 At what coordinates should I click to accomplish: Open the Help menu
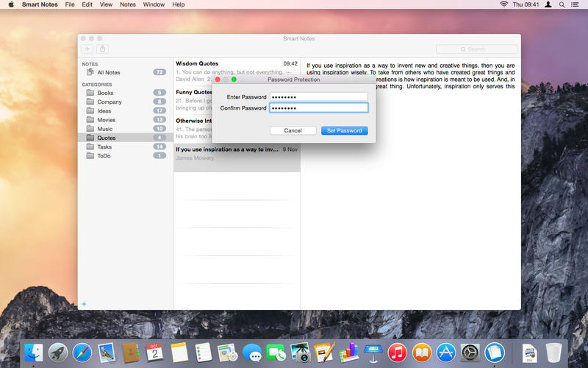coord(179,4)
